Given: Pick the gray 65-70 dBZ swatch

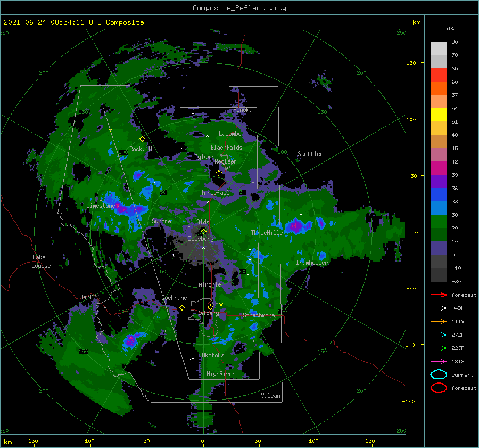Looking at the screenshot, I should pyautogui.click(x=439, y=61).
